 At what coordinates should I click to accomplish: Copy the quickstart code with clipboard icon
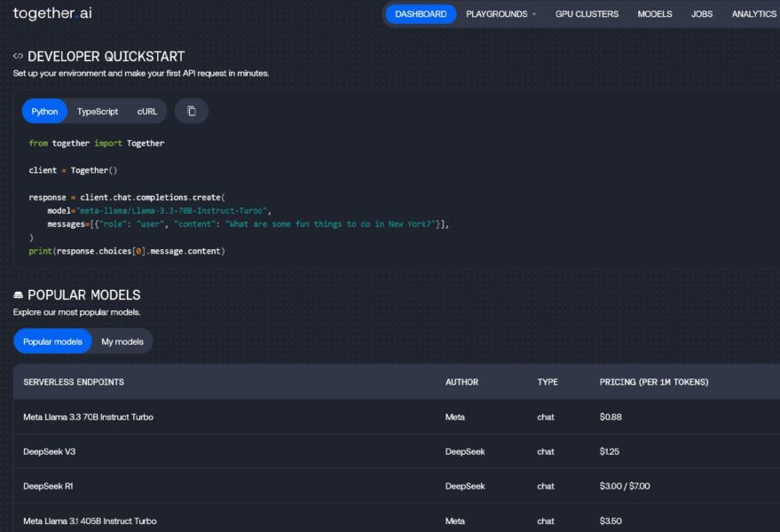(192, 111)
